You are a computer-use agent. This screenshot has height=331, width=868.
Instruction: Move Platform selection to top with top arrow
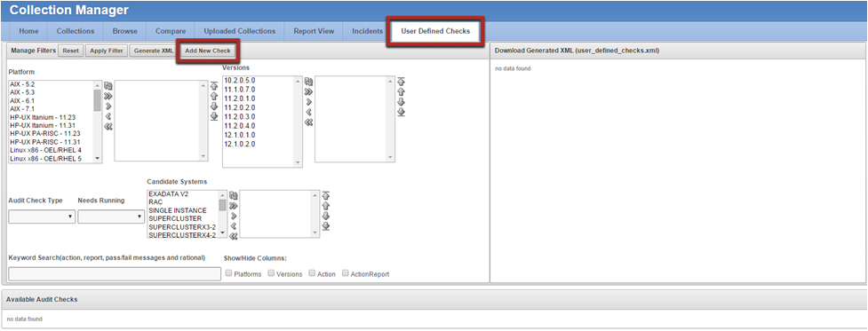point(214,85)
